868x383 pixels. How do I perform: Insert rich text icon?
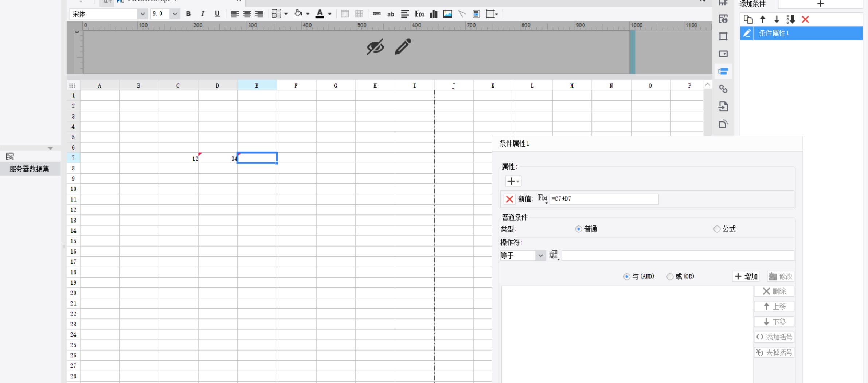point(404,14)
